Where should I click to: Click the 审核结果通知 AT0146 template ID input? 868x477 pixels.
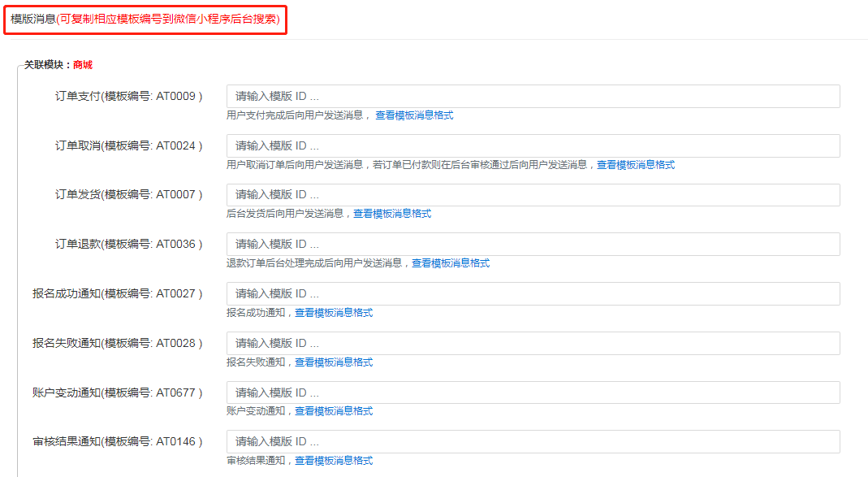[533, 441]
